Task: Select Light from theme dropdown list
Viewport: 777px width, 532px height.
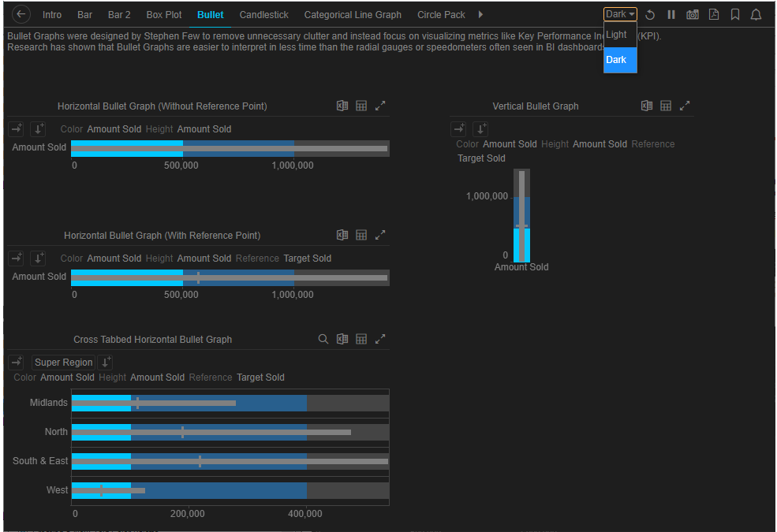Action: (x=617, y=35)
